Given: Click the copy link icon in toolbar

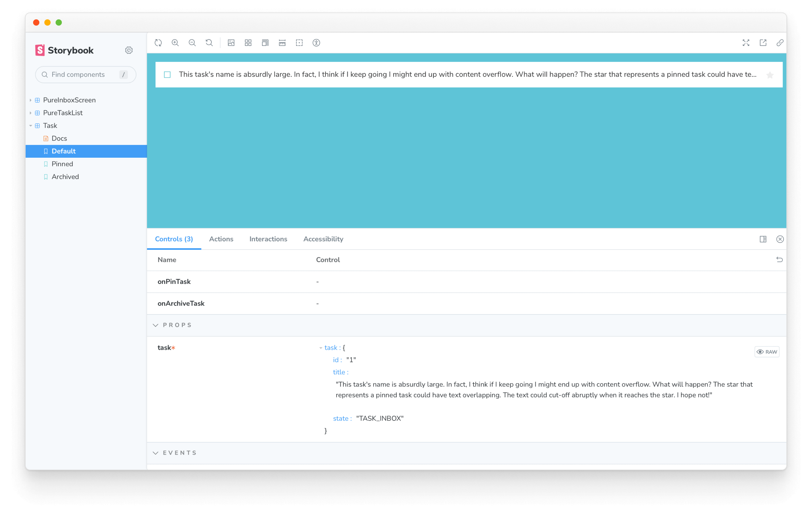Looking at the screenshot, I should pyautogui.click(x=781, y=42).
